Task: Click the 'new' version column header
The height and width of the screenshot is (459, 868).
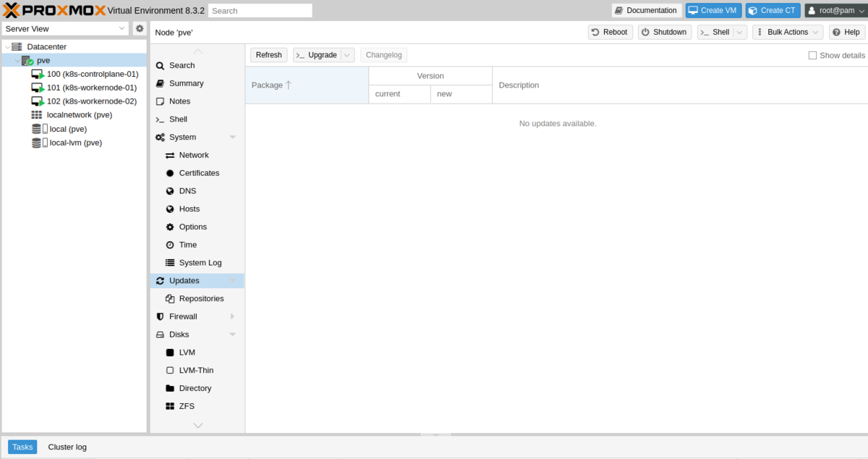Action: [x=461, y=94]
